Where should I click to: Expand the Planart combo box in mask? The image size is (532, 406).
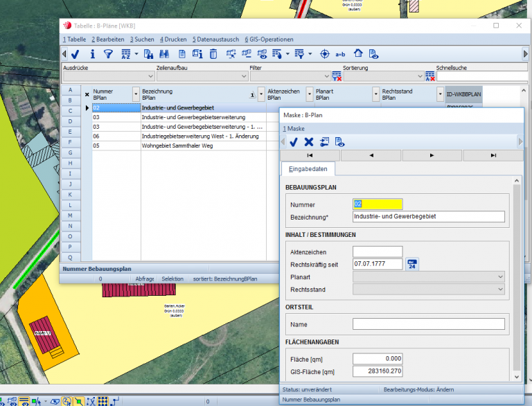click(429, 277)
